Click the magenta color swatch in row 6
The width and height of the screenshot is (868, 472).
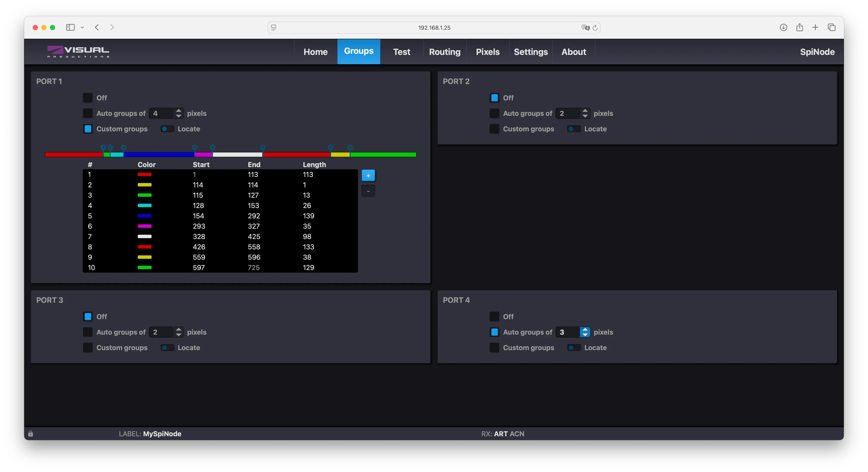coord(144,226)
